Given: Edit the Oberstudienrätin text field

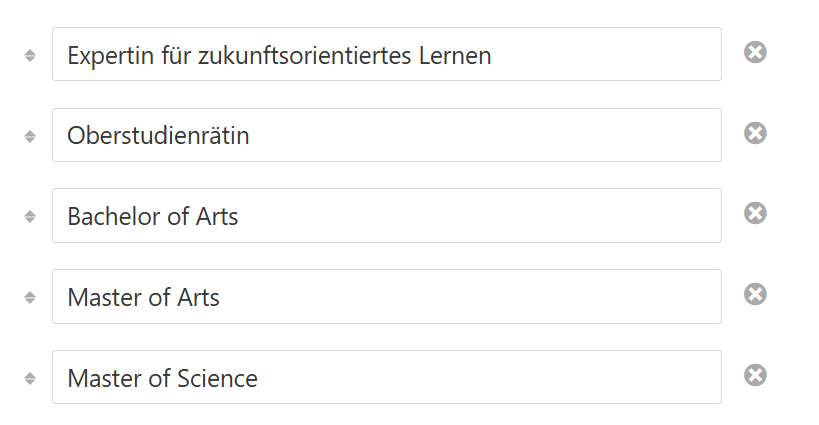Looking at the screenshot, I should pos(387,135).
